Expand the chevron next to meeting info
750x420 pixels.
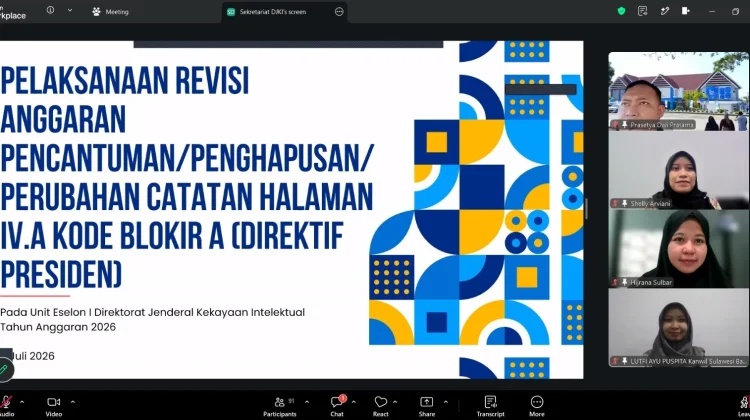tap(70, 10)
